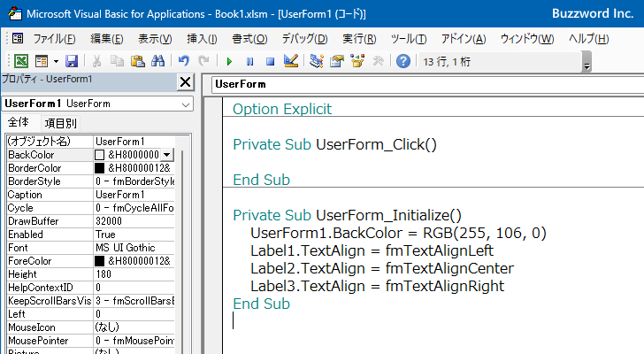Viewport: 644px width, 354px height.
Task: Select the Caption property value field
Action: coord(133,195)
